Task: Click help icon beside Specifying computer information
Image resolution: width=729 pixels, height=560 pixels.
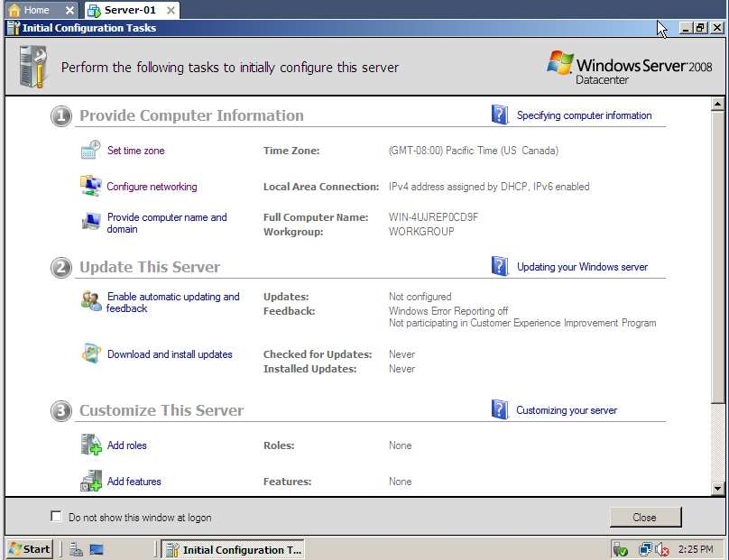Action: [499, 115]
